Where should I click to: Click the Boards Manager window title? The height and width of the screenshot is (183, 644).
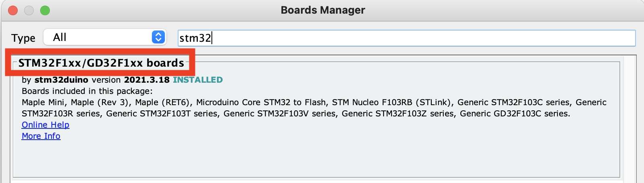[x=323, y=10]
